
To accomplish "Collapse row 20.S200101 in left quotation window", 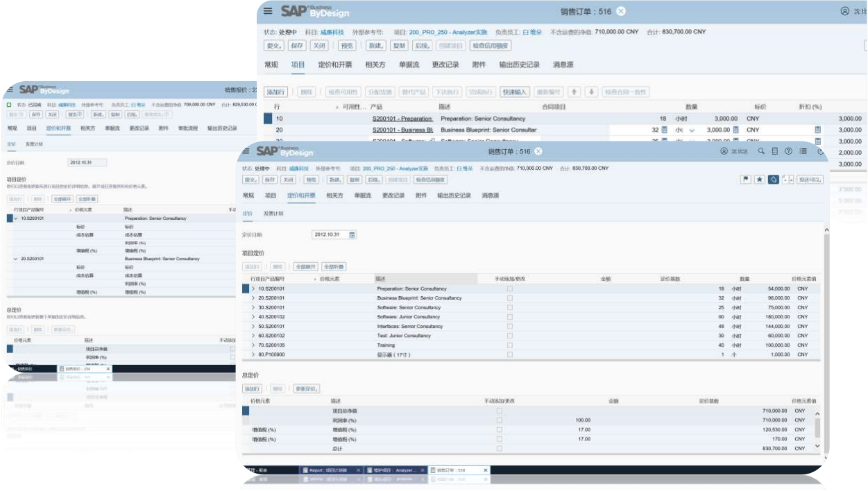I will [x=16, y=259].
